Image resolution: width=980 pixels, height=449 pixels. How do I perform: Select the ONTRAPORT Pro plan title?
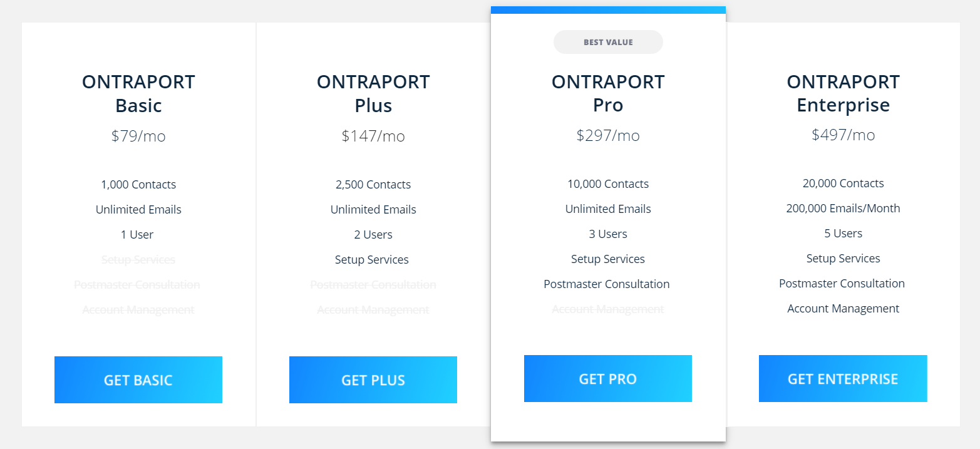point(608,93)
